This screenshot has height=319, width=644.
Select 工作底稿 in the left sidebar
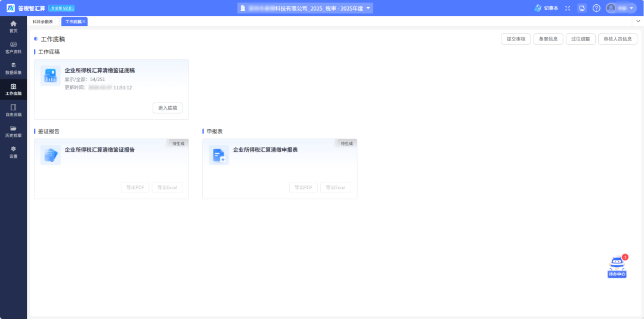click(14, 89)
